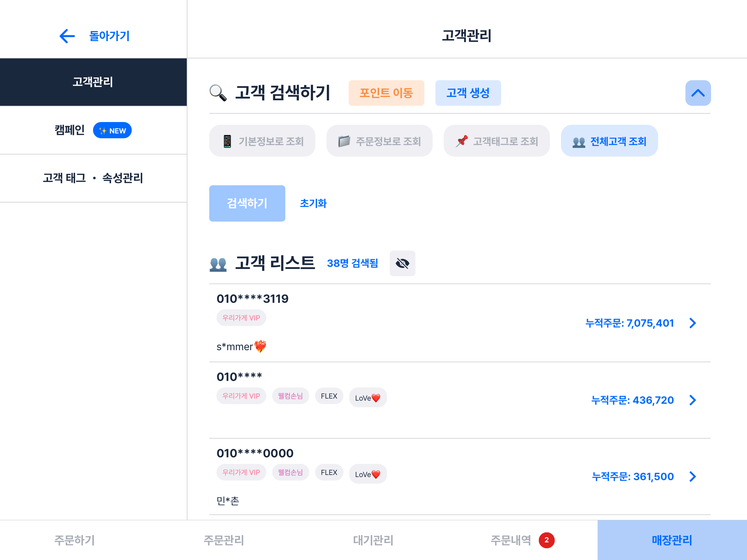The height and width of the screenshot is (560, 747).
Task: Open 고객 태그 · 속성관리 menu
Action: pos(93,178)
